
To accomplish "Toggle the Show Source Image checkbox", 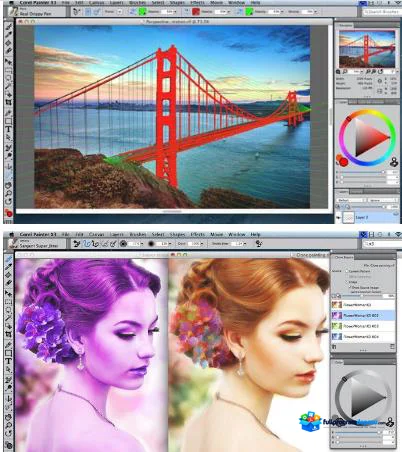I will (x=350, y=287).
